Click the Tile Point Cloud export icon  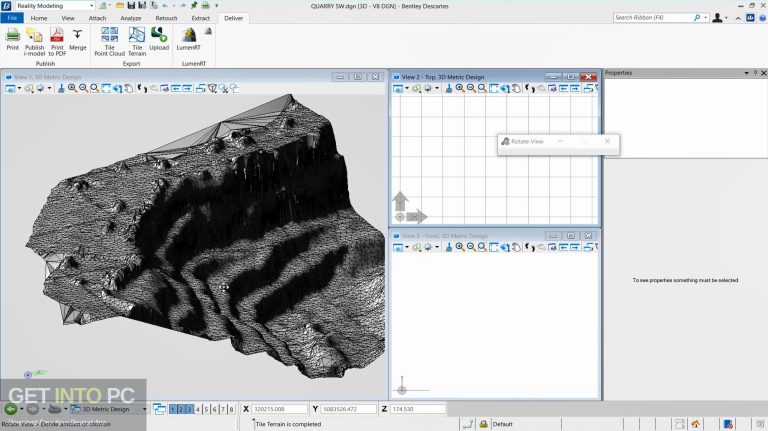109,35
